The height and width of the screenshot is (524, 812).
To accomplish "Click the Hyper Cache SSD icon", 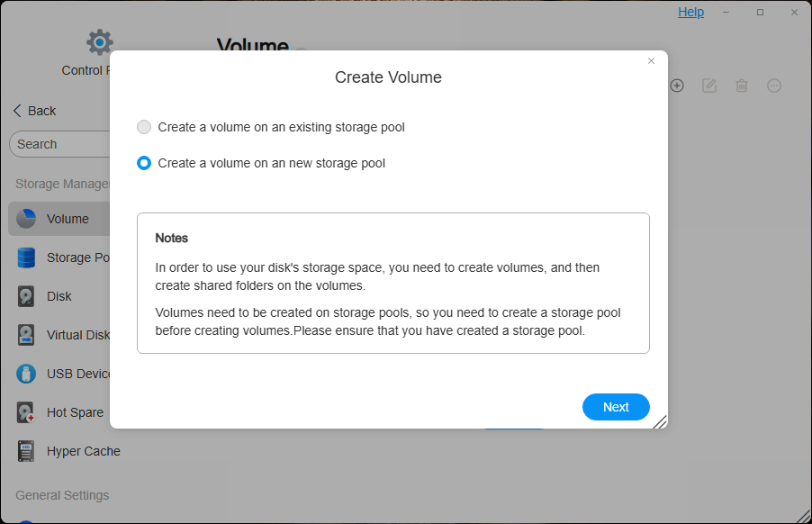I will coord(26,451).
